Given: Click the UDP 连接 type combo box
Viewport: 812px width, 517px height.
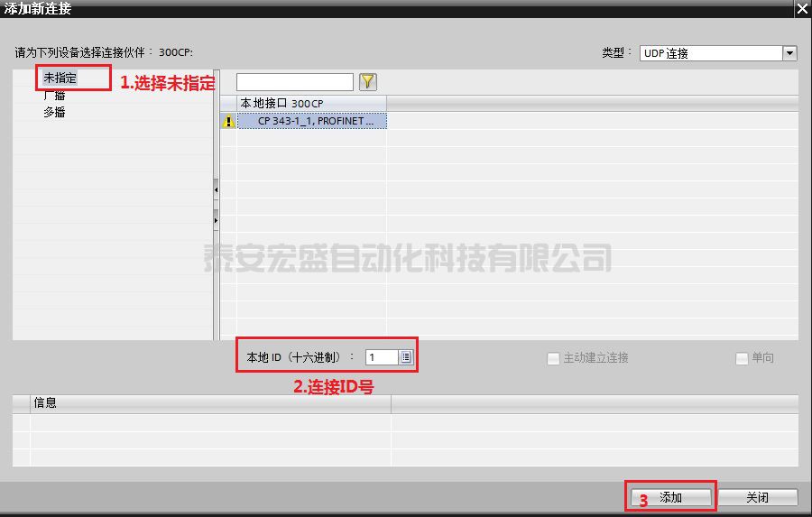Looking at the screenshot, I should click(710, 53).
